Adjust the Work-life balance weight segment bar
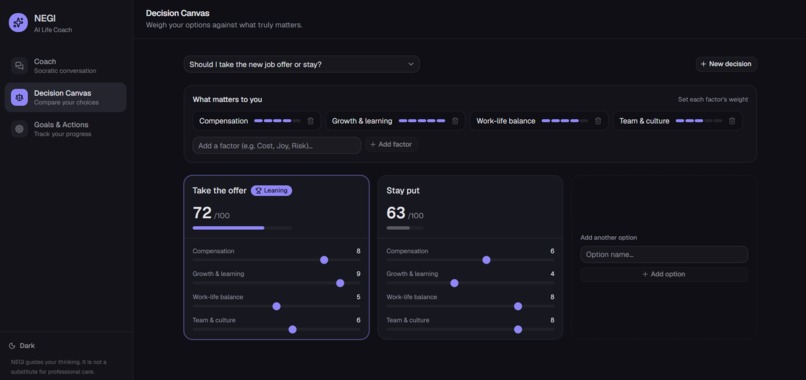806x380 pixels. (565, 121)
